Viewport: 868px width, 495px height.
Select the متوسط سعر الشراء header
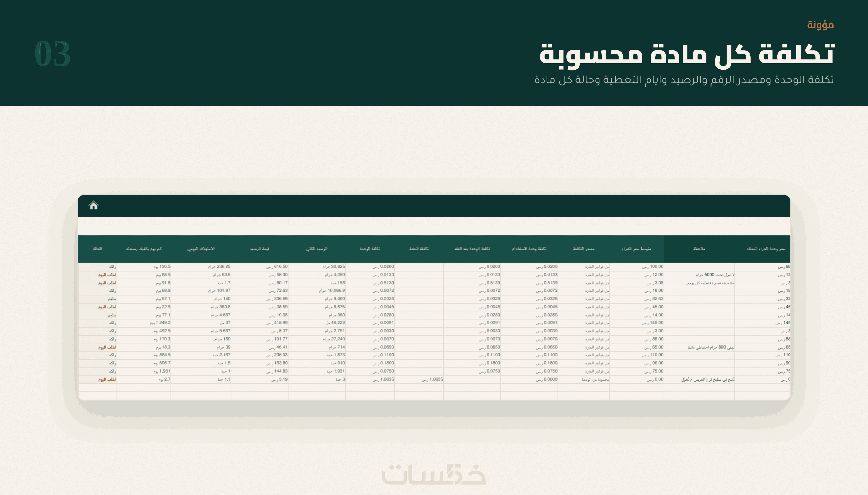636,249
